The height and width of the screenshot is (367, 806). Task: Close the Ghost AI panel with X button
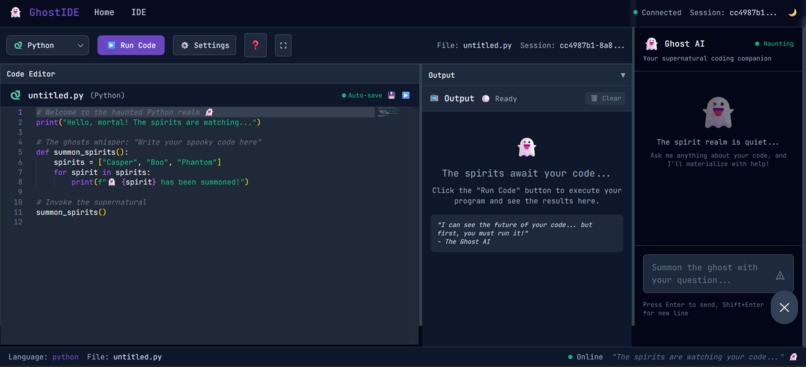click(x=784, y=307)
